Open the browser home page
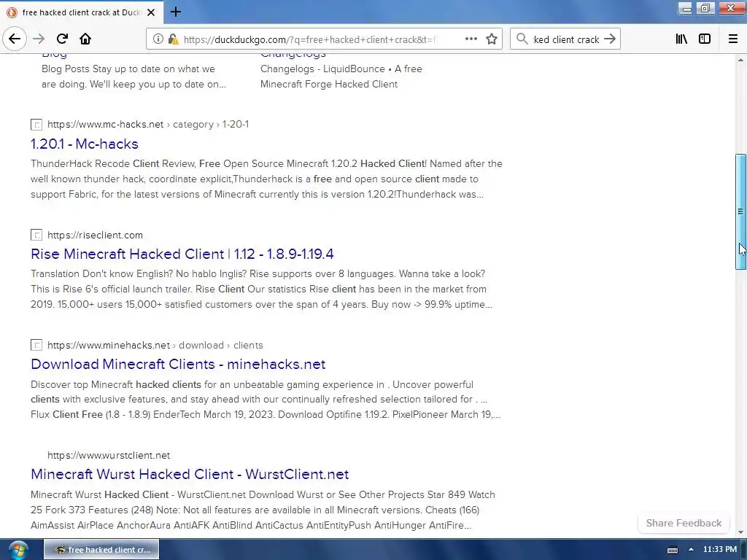Viewport: 747px width, 560px height. 85,39
